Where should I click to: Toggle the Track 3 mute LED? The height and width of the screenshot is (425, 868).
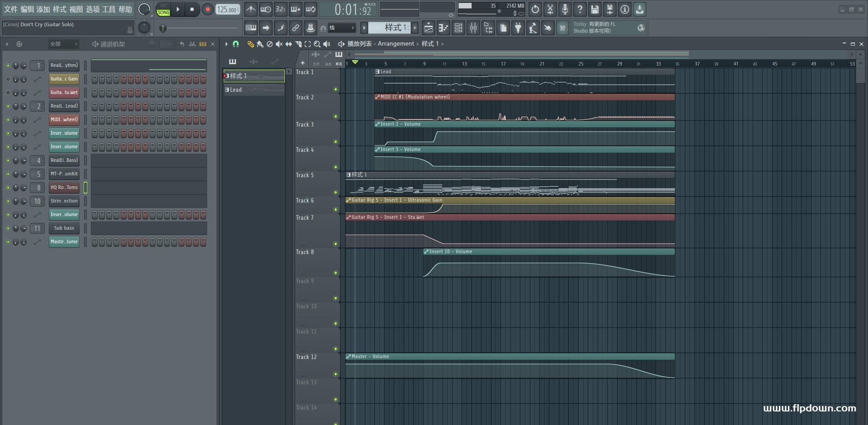(335, 142)
